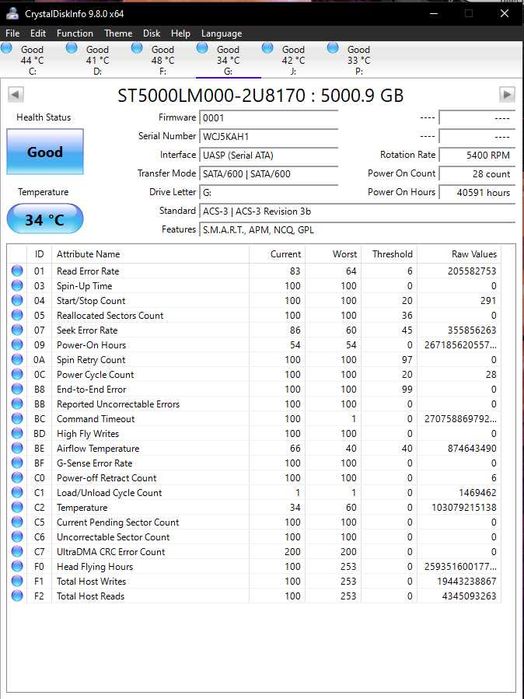
Task: Click the Power On Hours field 40591 hours
Action: point(477,193)
